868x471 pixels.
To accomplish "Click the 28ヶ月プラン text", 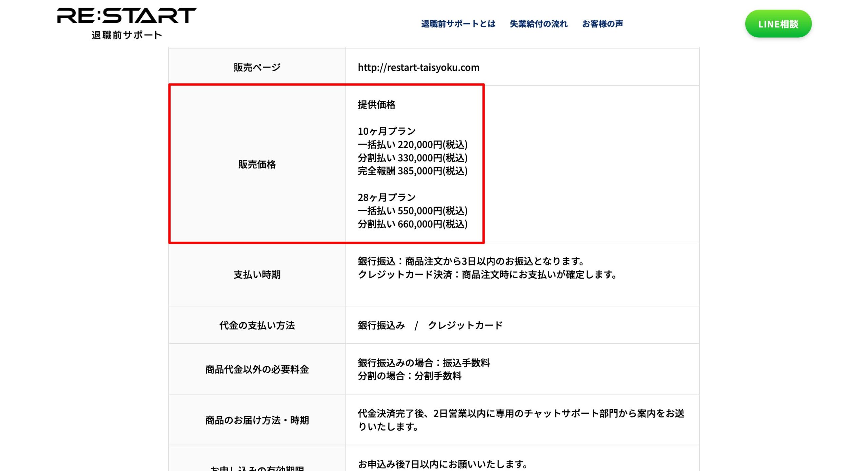I will (x=387, y=197).
